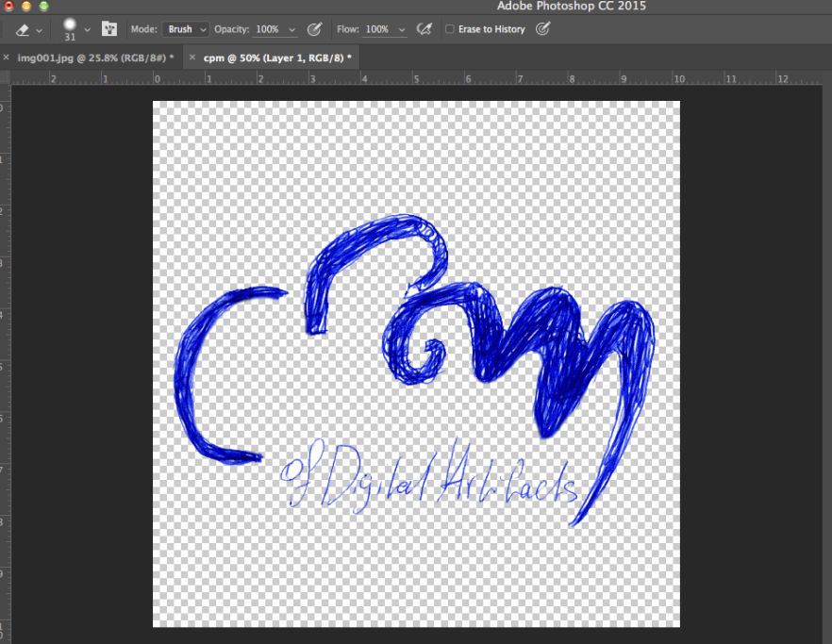Click the brush size 31 preview
Screen dimensions: 832x644
click(x=69, y=29)
